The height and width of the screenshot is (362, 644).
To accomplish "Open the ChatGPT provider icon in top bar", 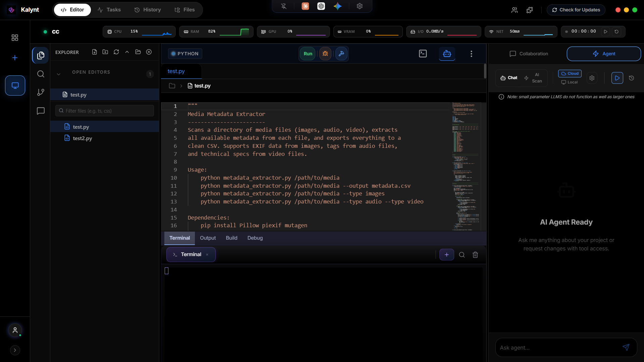I will 322,6.
